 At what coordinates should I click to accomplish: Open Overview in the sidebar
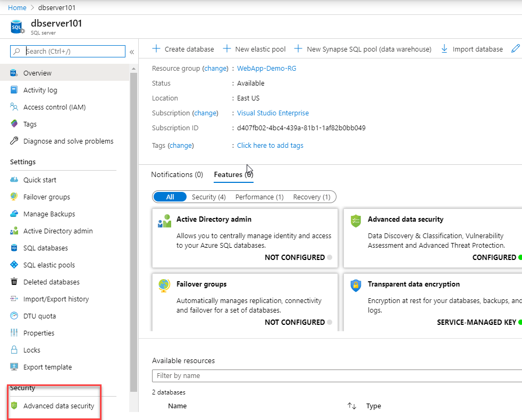point(64,73)
